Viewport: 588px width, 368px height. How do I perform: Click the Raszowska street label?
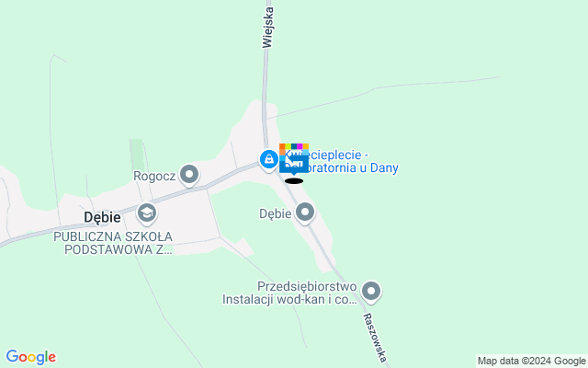click(375, 338)
